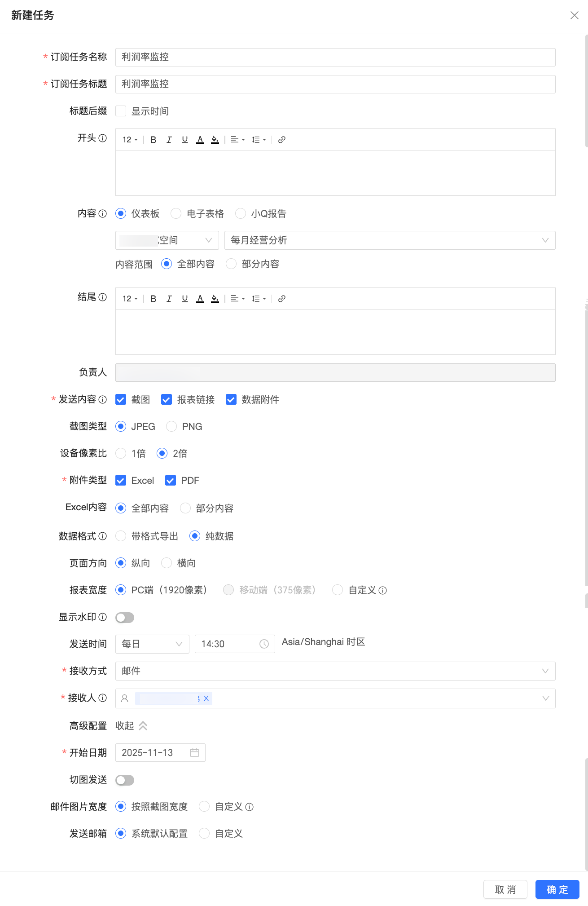Image resolution: width=588 pixels, height=906 pixels.
Task: Open the 接收方式 邮件 dropdown
Action: (335, 671)
